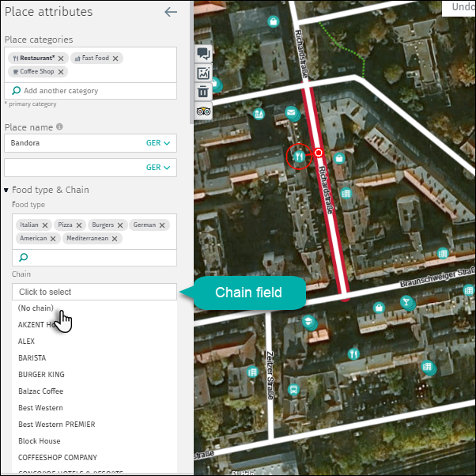Choose COFFEESHOP COMPANY chain option

click(x=58, y=458)
